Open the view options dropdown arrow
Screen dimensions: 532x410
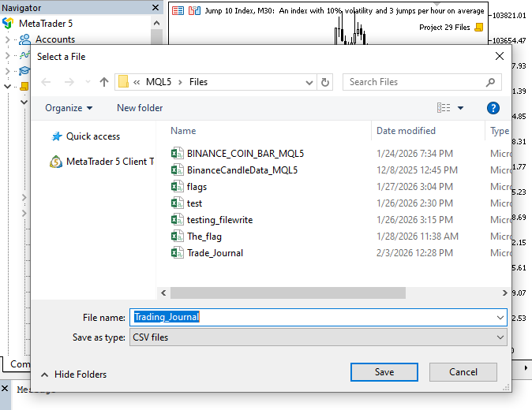point(460,108)
